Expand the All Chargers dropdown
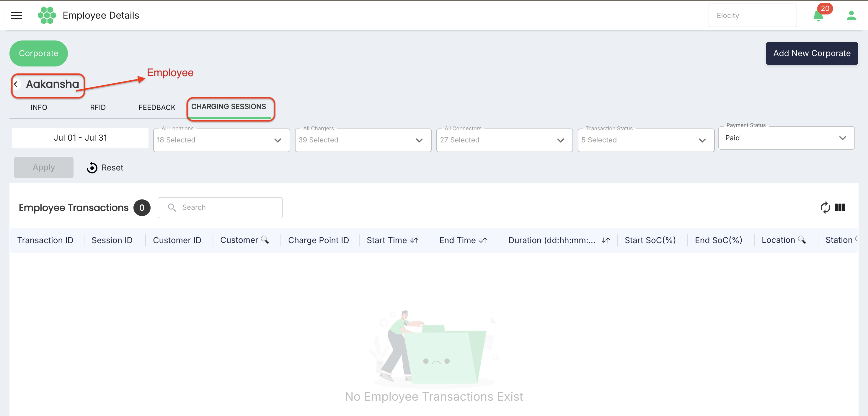This screenshot has width=868, height=416. point(363,140)
